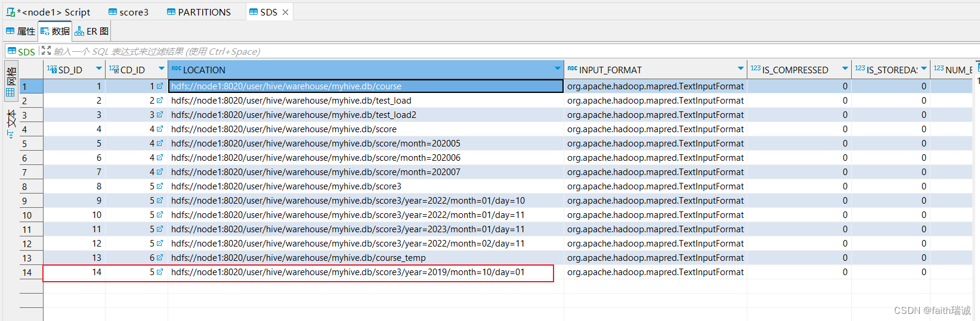Click the CD_ID link icon in row 9
Image resolution: width=980 pixels, height=321 pixels.
coord(159,201)
